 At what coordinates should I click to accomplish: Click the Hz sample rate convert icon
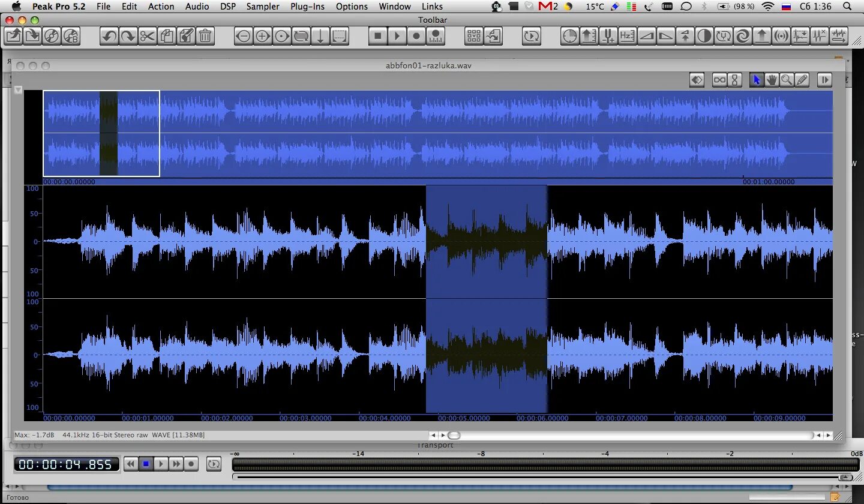pos(627,36)
